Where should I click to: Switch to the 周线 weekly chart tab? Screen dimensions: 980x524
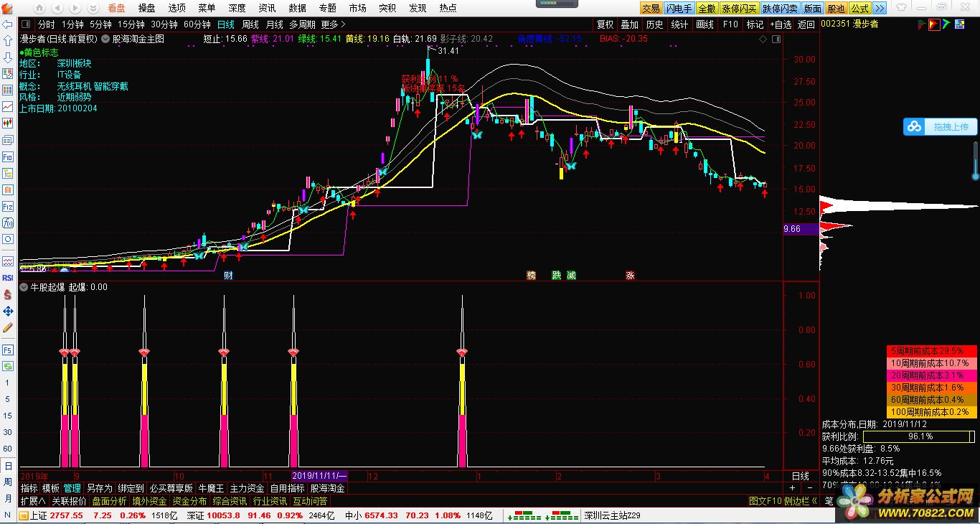pyautogui.click(x=250, y=24)
